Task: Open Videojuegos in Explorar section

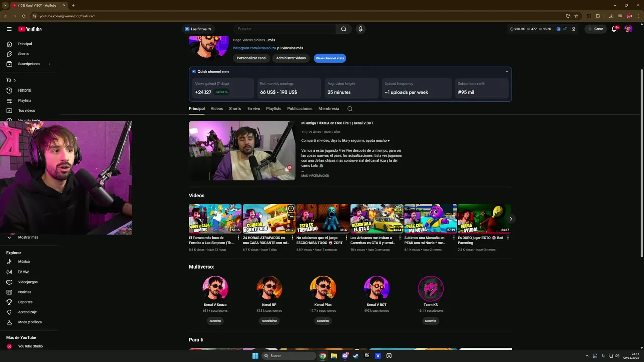Action: (29, 282)
